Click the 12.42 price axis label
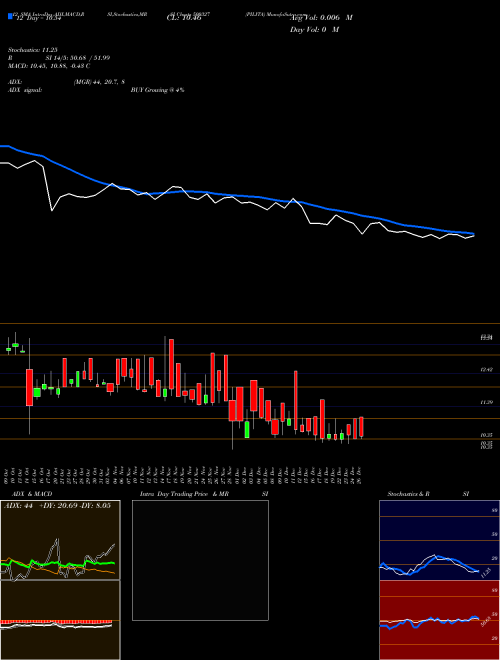The width and height of the screenshot is (500, 660). 487,370
